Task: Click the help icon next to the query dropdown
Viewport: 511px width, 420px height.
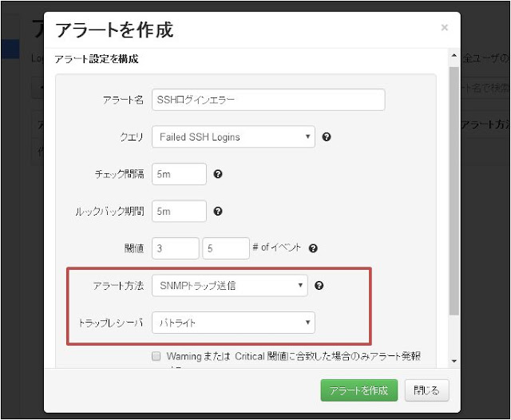Action: [327, 137]
